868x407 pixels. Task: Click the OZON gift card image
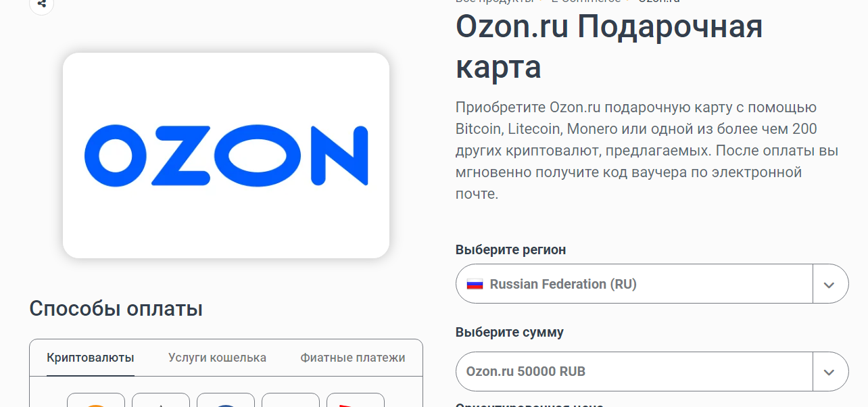tap(226, 155)
